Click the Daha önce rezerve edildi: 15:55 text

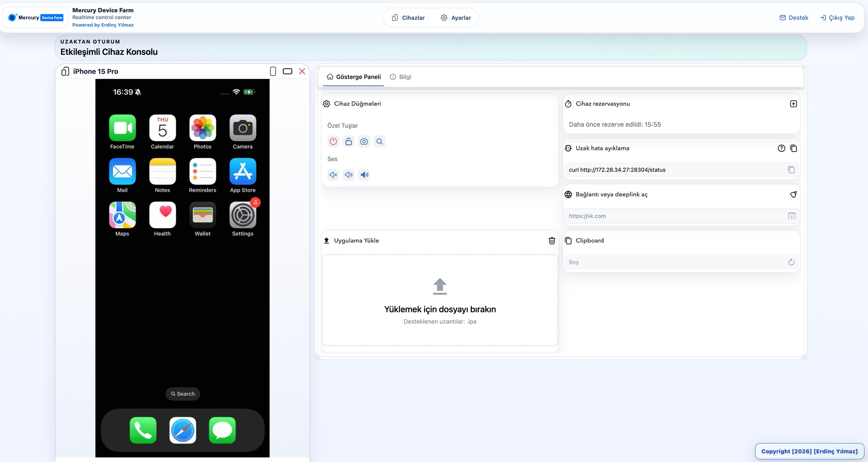pyautogui.click(x=615, y=124)
